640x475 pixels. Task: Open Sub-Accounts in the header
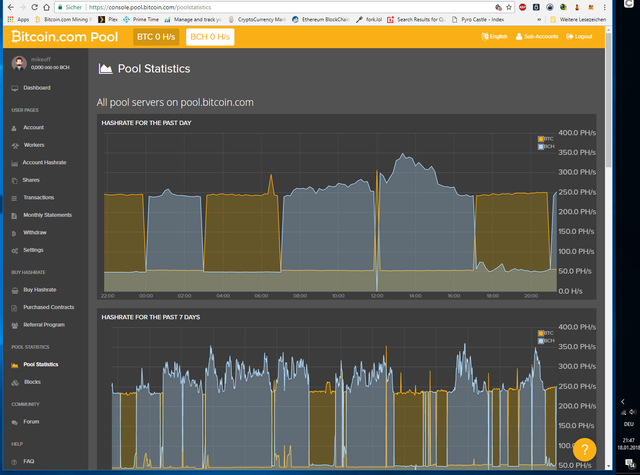(537, 36)
